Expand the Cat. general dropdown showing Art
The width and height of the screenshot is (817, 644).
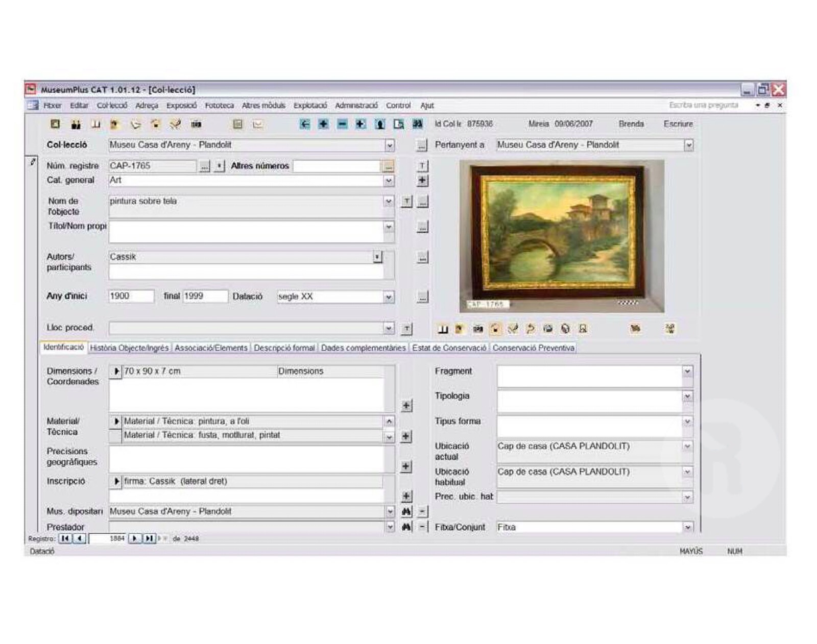pyautogui.click(x=389, y=181)
